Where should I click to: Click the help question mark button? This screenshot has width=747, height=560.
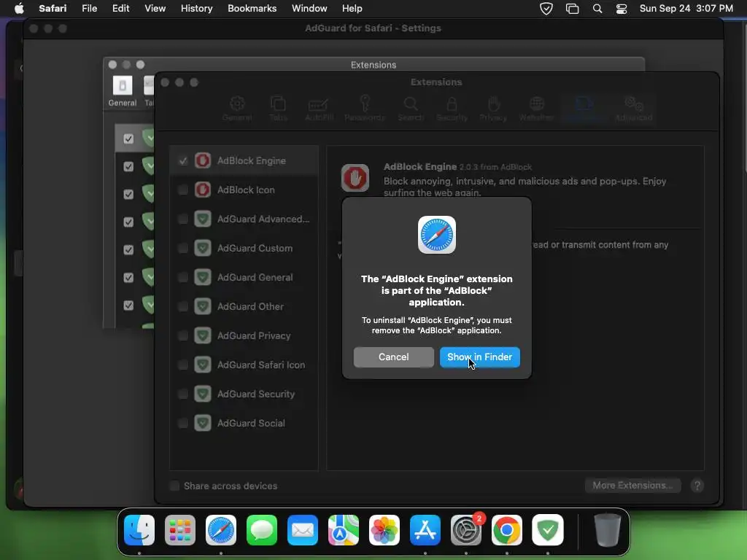[697, 486]
